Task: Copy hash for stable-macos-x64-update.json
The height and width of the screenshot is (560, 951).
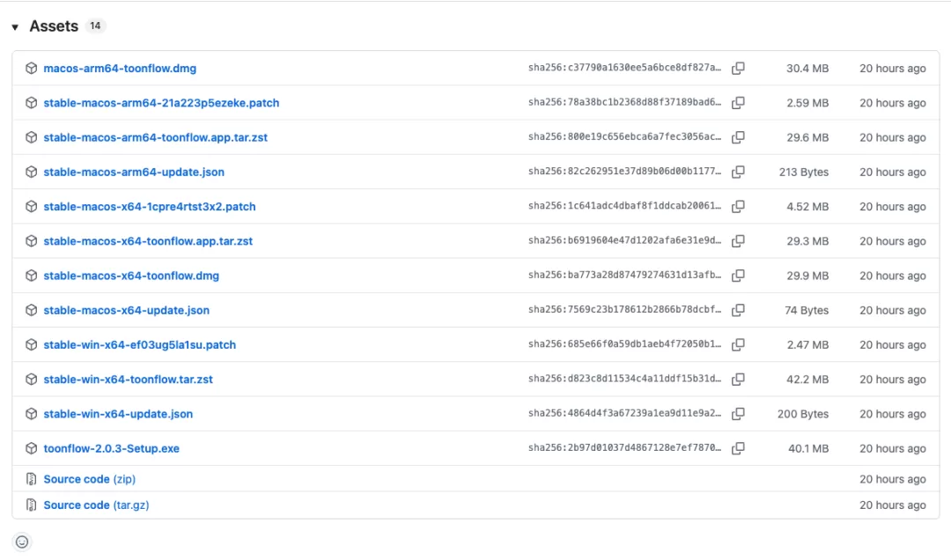Action: point(738,310)
